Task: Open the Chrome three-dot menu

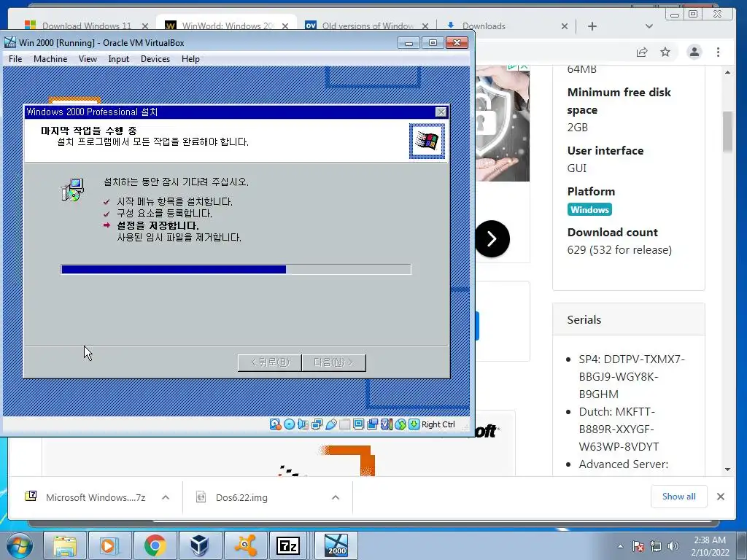Action: [718, 52]
